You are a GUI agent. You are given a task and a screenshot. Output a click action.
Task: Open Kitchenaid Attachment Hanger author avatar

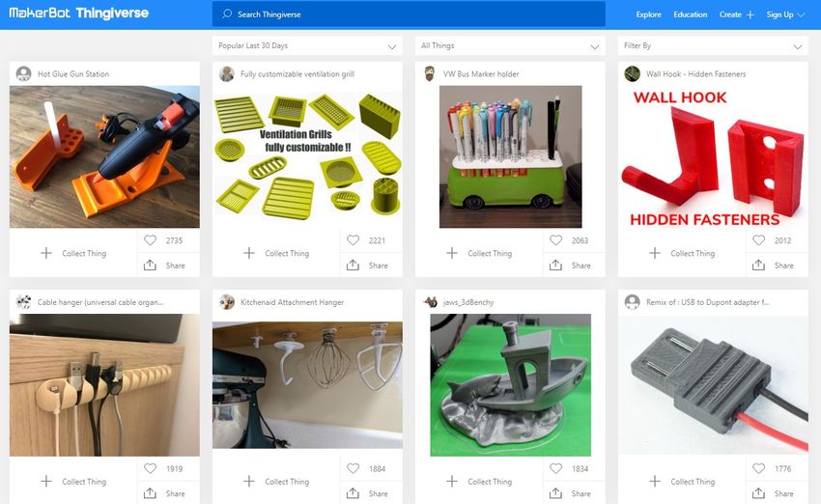pos(227,302)
